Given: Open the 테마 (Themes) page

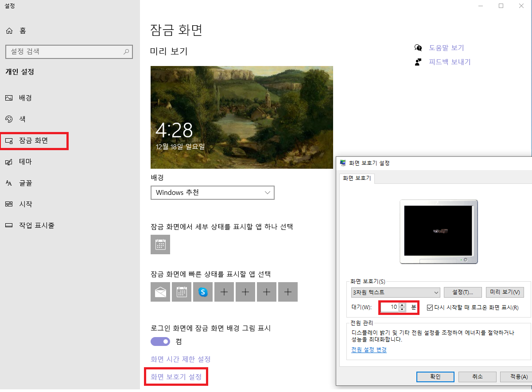Looking at the screenshot, I should (25, 162).
